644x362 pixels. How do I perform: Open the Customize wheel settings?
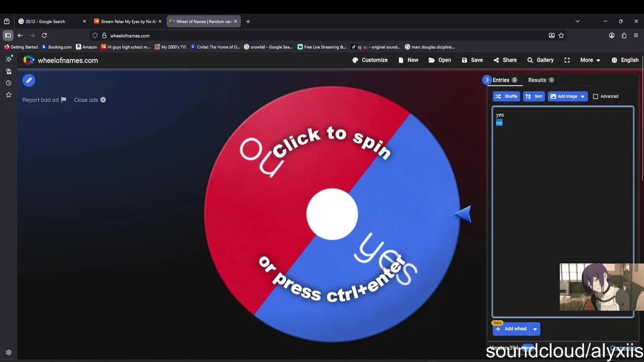[370, 60]
